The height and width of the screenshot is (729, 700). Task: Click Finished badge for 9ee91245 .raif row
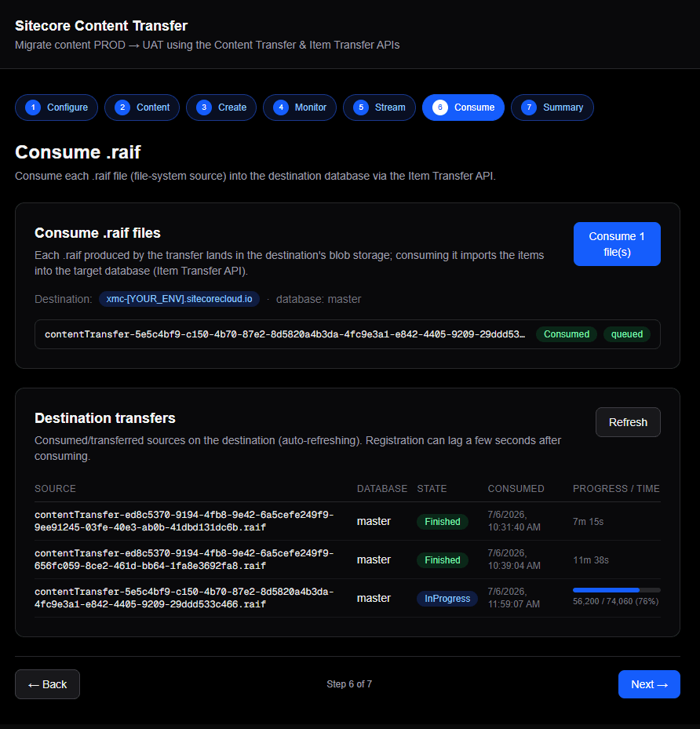[x=443, y=522]
